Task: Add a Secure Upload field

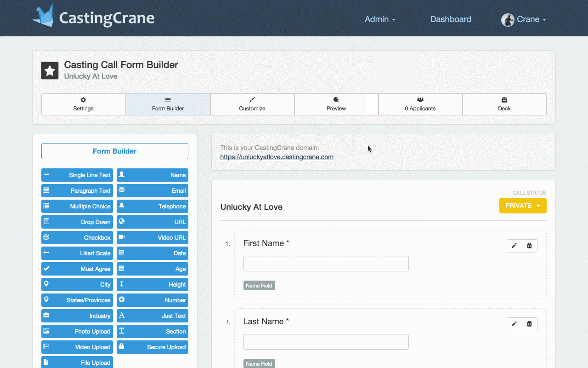Action: coord(152,347)
